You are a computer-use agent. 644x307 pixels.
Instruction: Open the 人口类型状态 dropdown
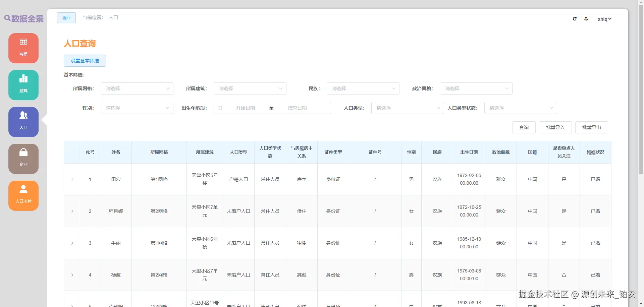coord(521,108)
